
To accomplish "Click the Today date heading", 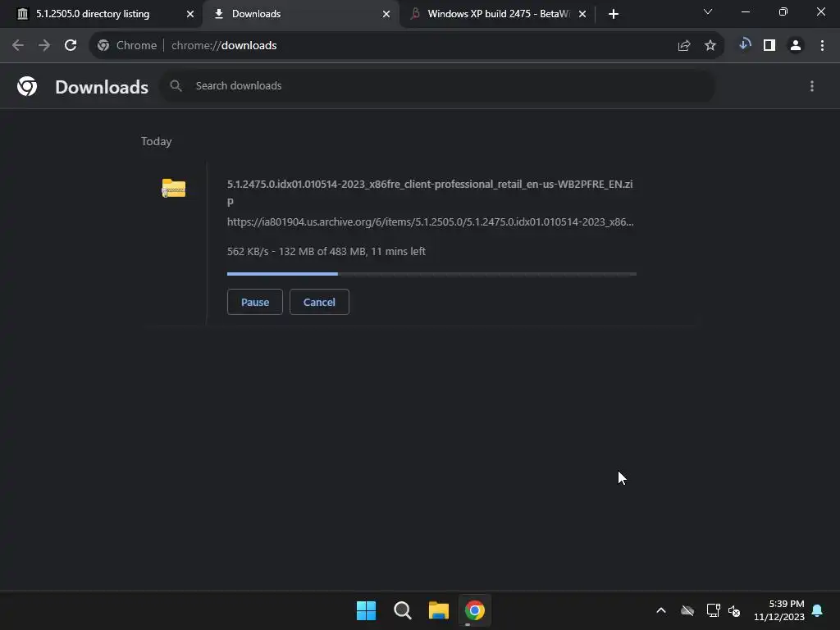I will pos(157,141).
